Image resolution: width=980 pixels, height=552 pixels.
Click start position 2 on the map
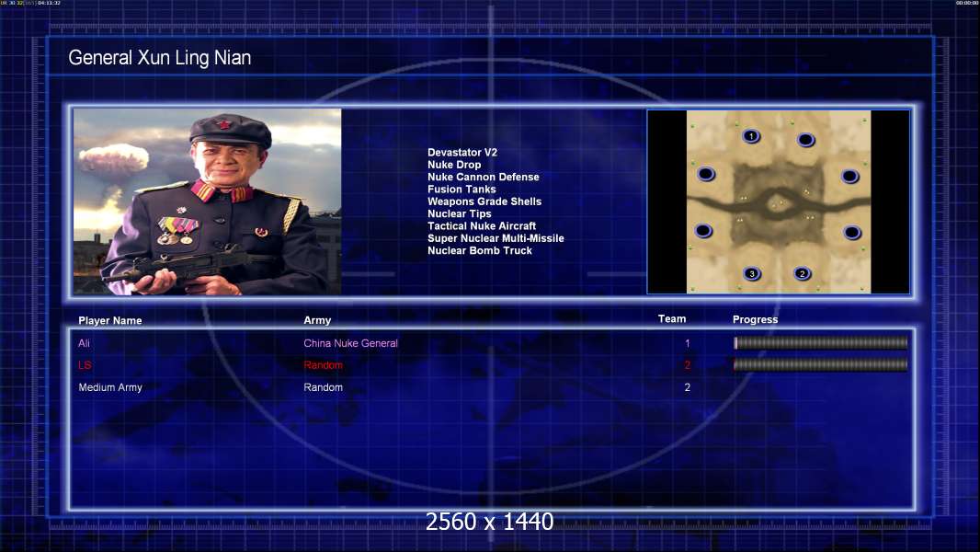[803, 273]
